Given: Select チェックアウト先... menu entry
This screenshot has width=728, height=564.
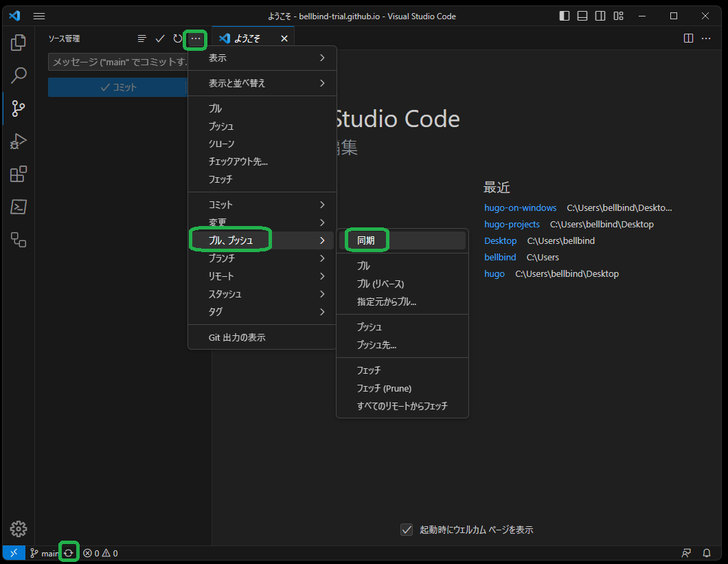Looking at the screenshot, I should coord(262,161).
